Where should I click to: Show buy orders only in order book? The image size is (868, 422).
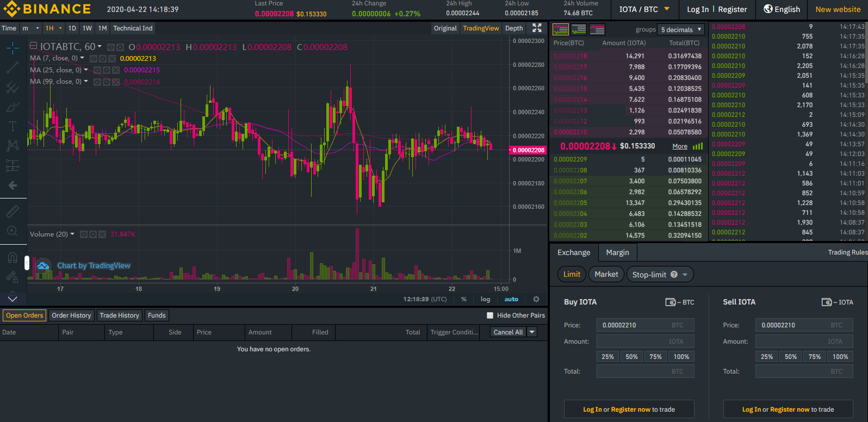point(579,29)
